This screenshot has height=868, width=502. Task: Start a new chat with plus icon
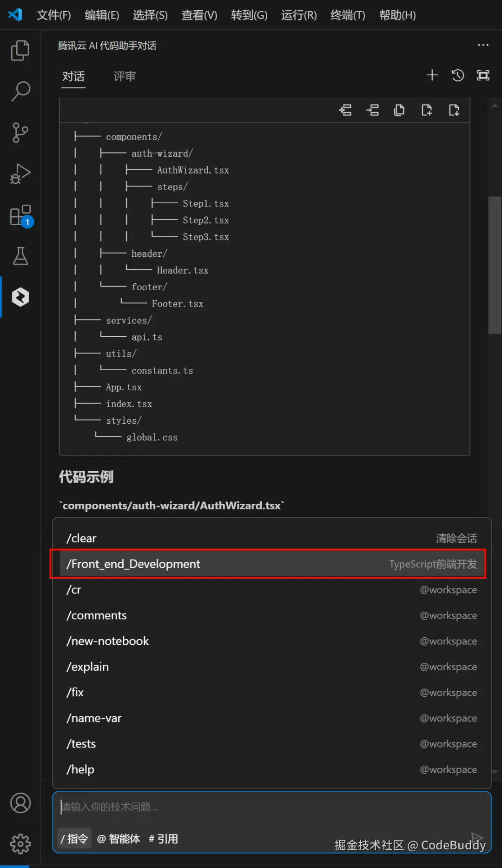pyautogui.click(x=432, y=75)
